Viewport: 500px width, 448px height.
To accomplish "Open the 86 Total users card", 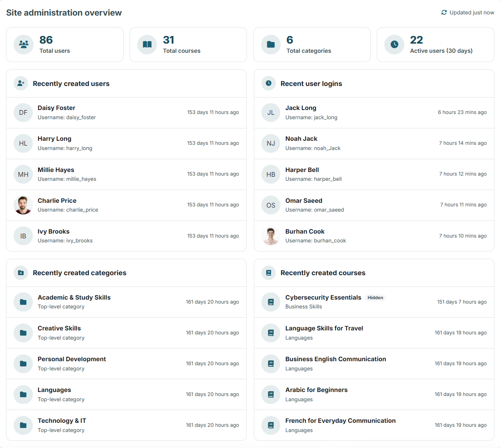I will [x=65, y=44].
